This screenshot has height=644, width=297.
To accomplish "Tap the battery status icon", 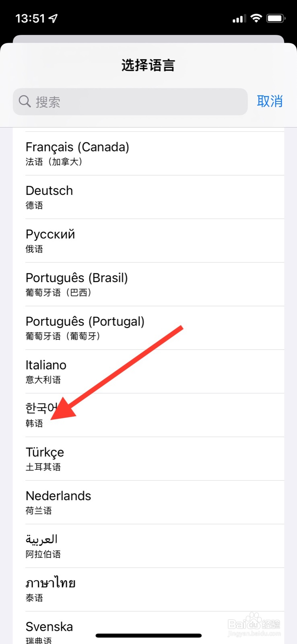I will point(276,18).
